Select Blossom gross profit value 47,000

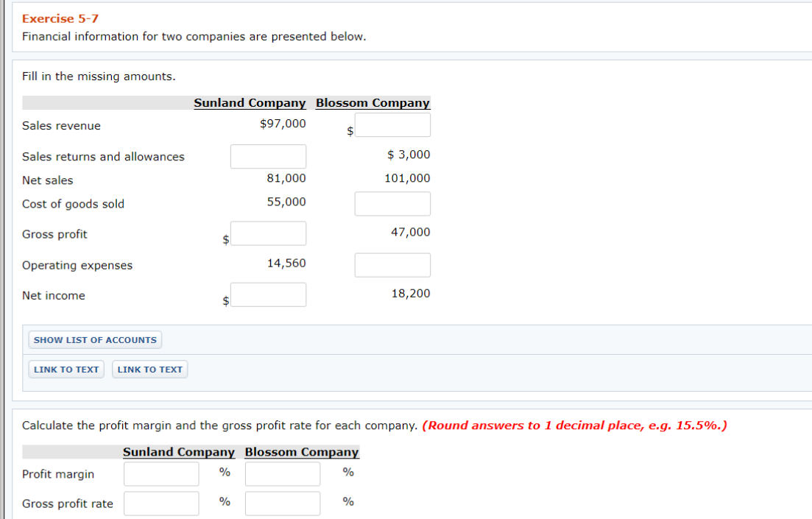pos(411,232)
